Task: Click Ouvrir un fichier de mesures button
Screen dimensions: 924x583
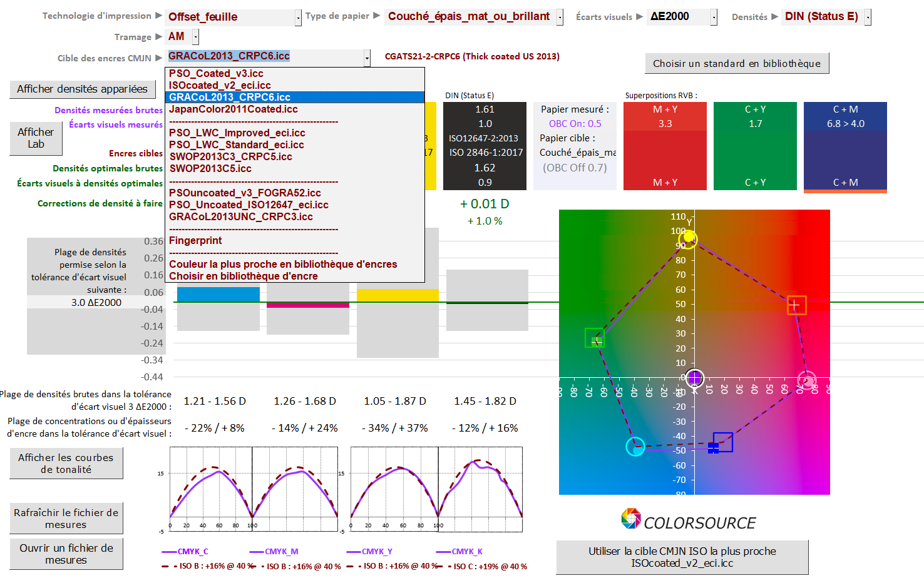Action: [66, 554]
